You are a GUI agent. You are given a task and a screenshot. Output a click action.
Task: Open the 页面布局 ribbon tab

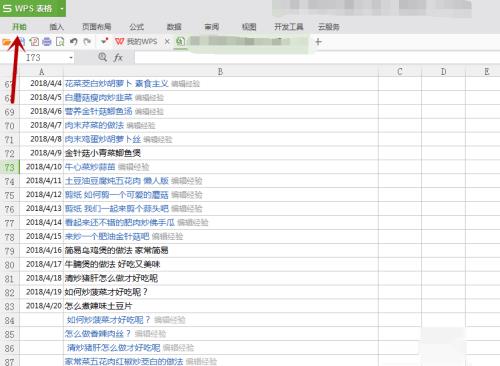(96, 27)
